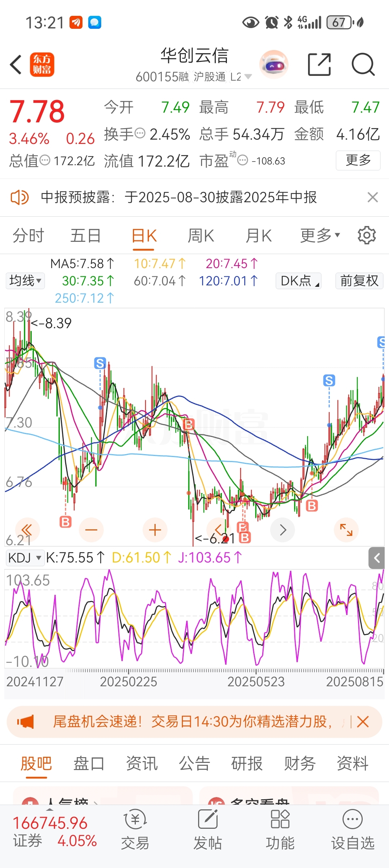The image size is (389, 868).
Task: Tap the share icon in header
Action: (319, 65)
